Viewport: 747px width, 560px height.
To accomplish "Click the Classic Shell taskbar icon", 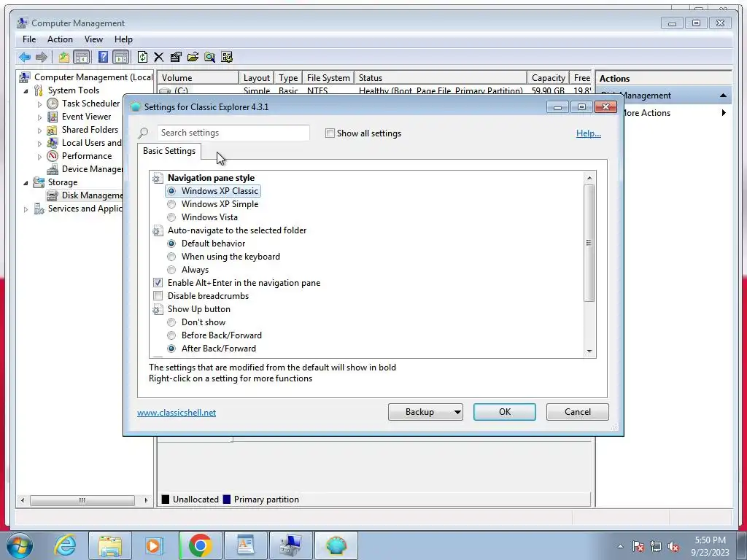I will point(336,545).
